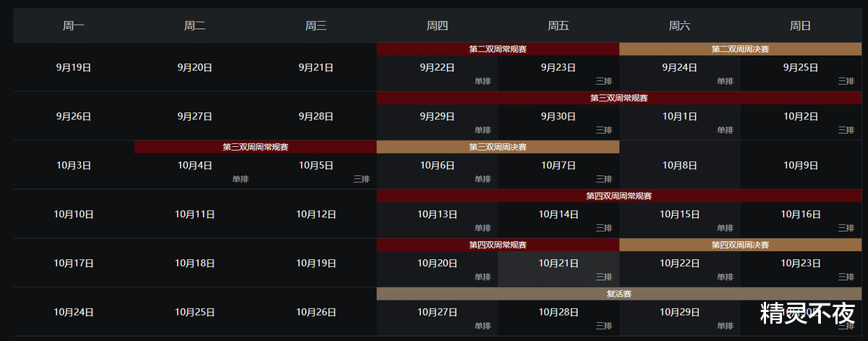Select the 第四双周周决赛 event bar
This screenshot has height=341, width=868.
(740, 245)
